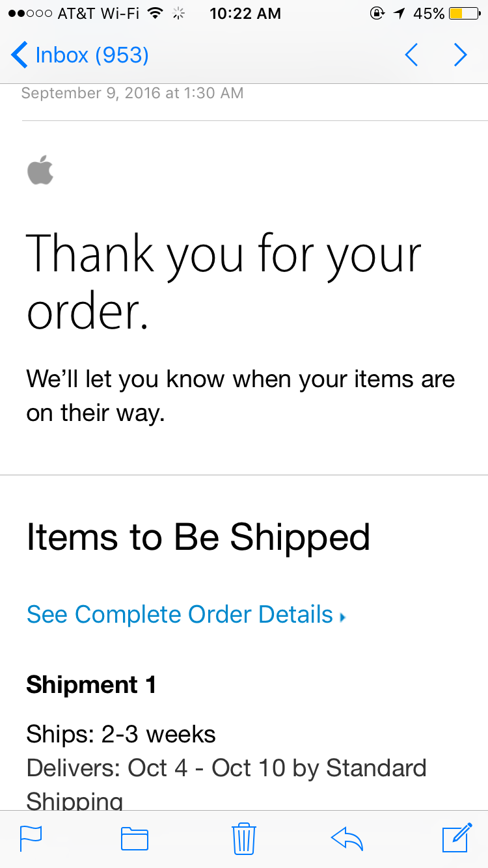Tap the previous message arrow
The height and width of the screenshot is (868, 488).
(411, 55)
